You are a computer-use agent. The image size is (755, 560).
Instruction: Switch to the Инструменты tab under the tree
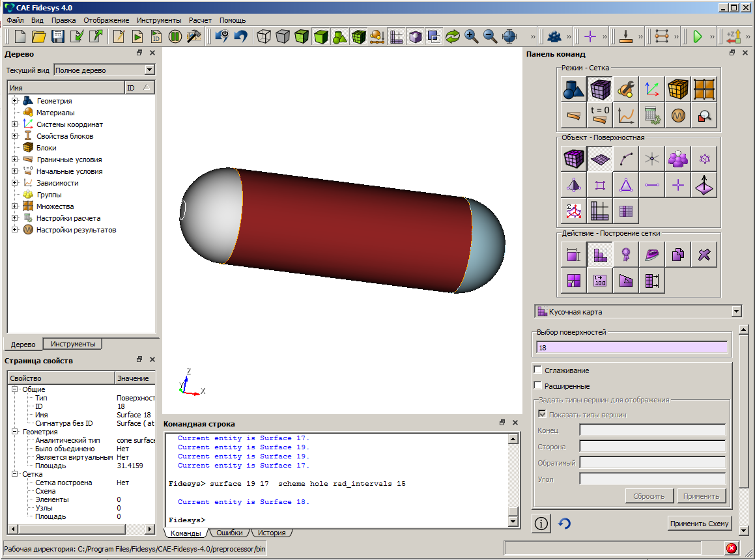click(x=73, y=344)
